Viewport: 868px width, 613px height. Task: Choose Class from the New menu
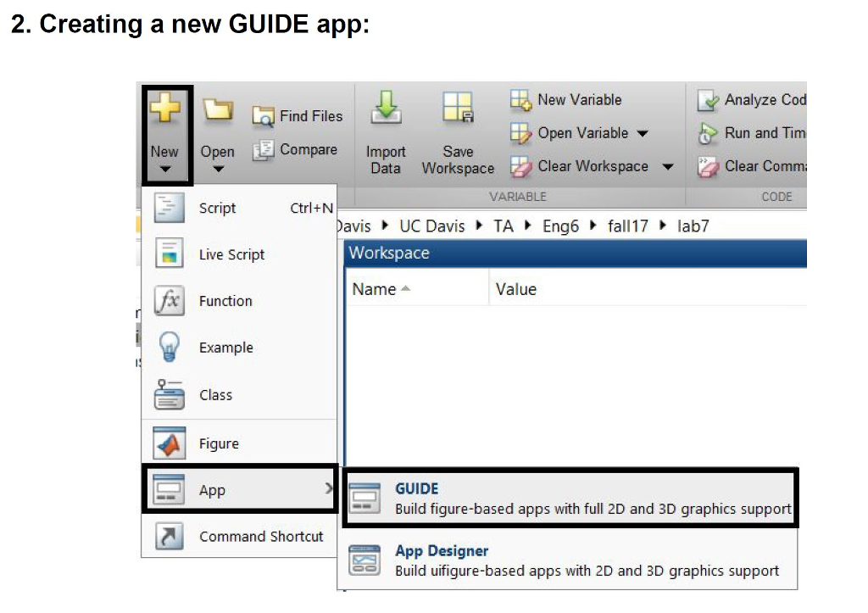coord(239,395)
